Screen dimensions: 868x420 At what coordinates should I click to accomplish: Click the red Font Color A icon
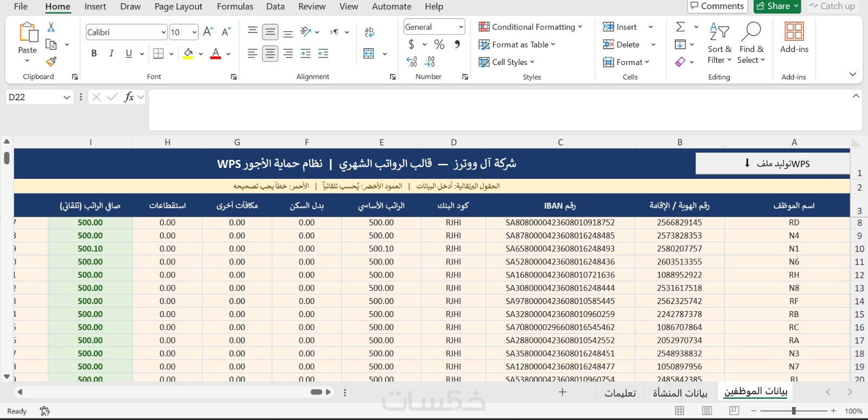[216, 54]
